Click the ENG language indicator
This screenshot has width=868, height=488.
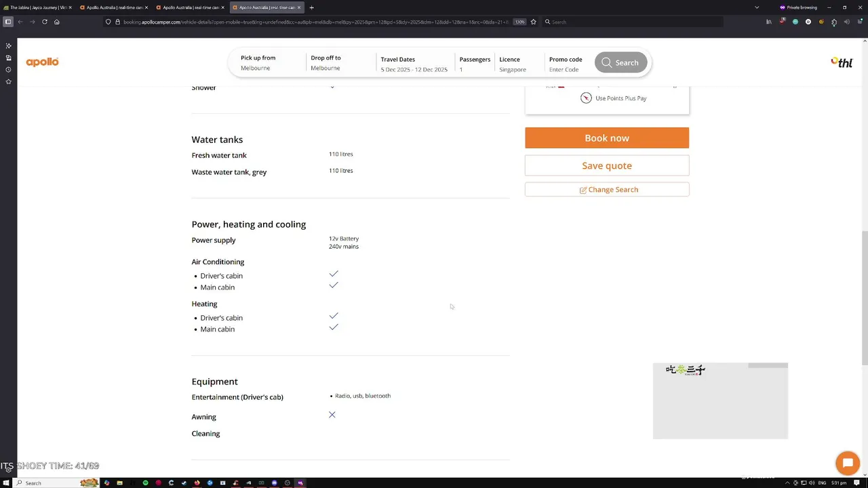[822, 483]
